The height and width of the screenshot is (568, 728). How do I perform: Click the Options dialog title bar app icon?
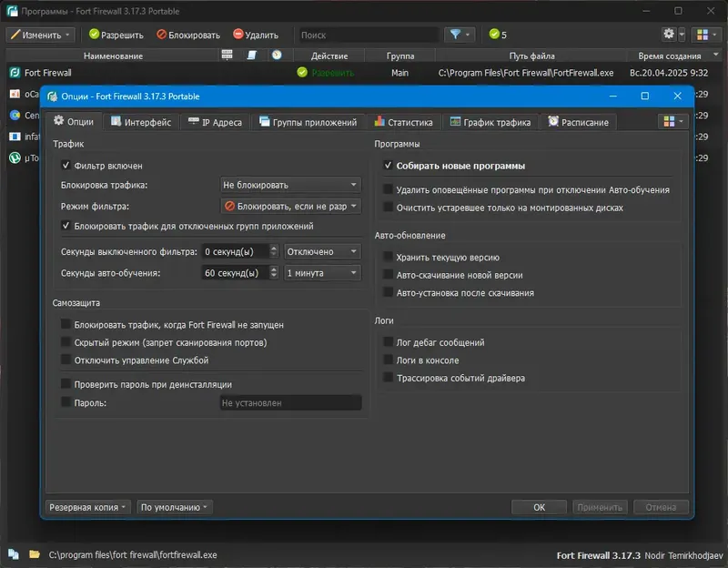[x=53, y=96]
